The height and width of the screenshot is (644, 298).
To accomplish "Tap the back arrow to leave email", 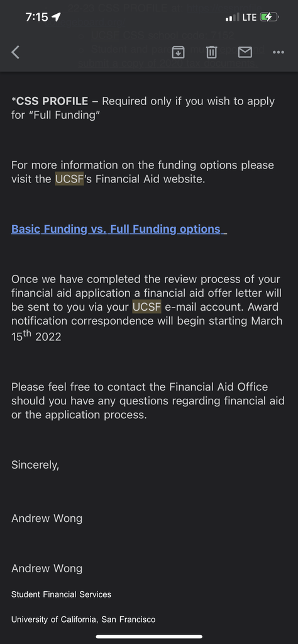I will (16, 52).
